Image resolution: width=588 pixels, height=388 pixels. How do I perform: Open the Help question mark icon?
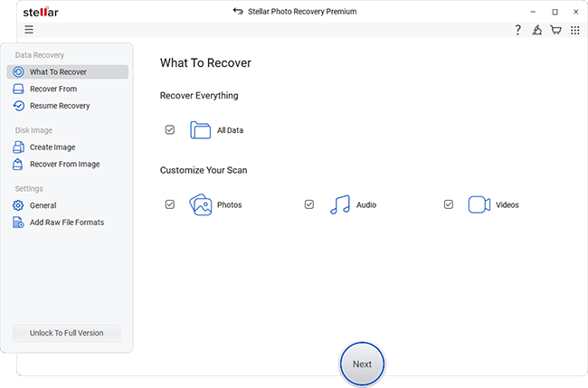(x=517, y=30)
